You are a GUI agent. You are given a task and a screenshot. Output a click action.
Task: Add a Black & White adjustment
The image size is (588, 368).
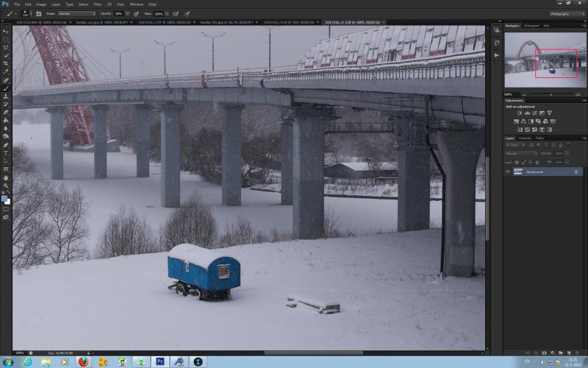tap(531, 121)
